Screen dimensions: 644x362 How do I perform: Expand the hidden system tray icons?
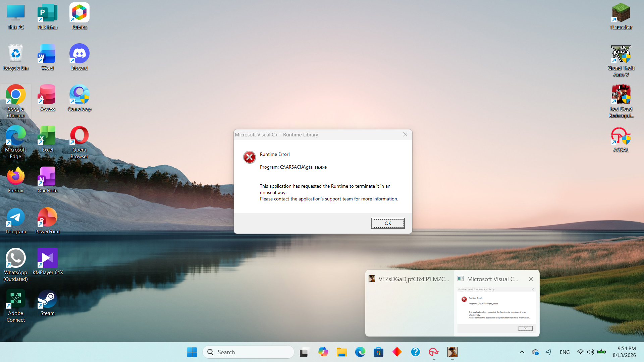(x=522, y=352)
